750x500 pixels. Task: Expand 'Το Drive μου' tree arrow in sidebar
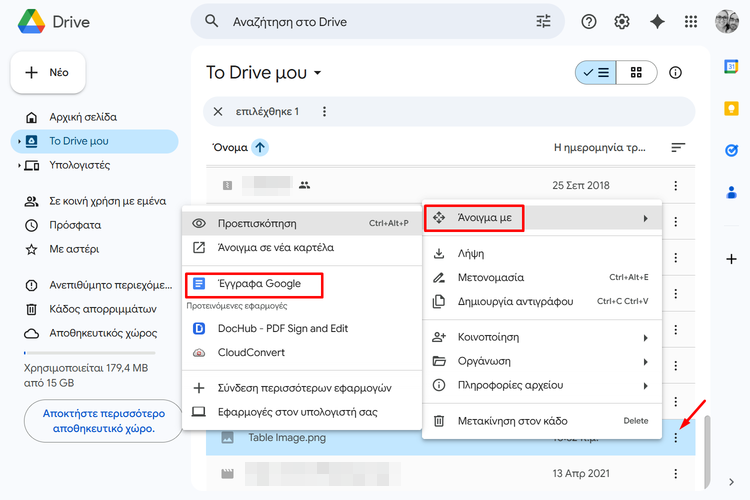19,141
